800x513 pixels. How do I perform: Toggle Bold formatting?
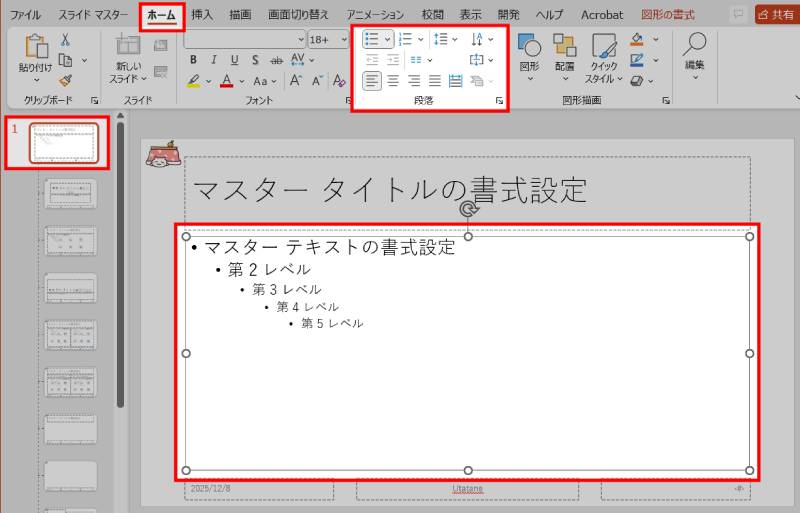point(193,60)
